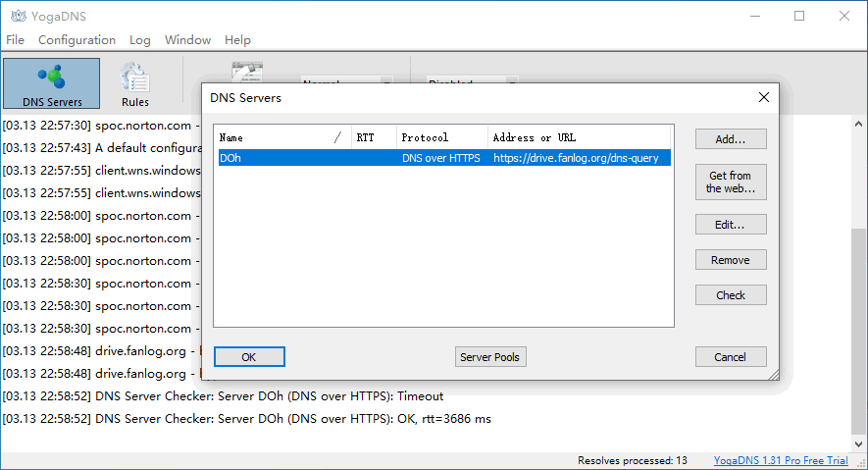Click the log scrollbar up arrow
868x470 pixels.
[x=858, y=124]
